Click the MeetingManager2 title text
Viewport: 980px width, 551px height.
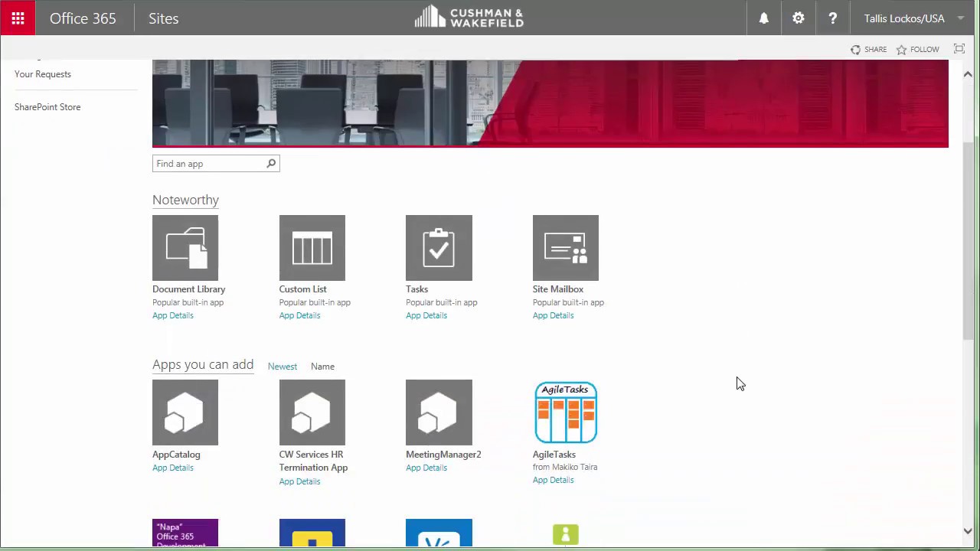(443, 455)
